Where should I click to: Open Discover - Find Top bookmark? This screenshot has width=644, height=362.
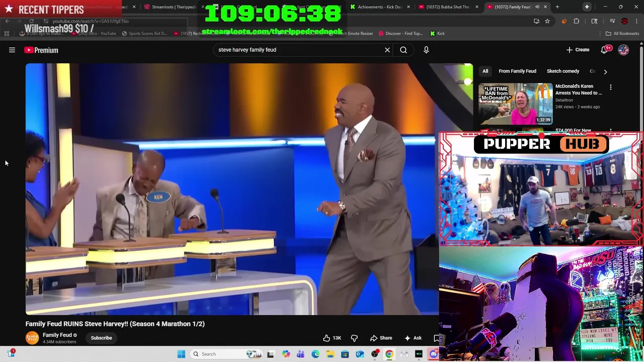click(x=400, y=33)
